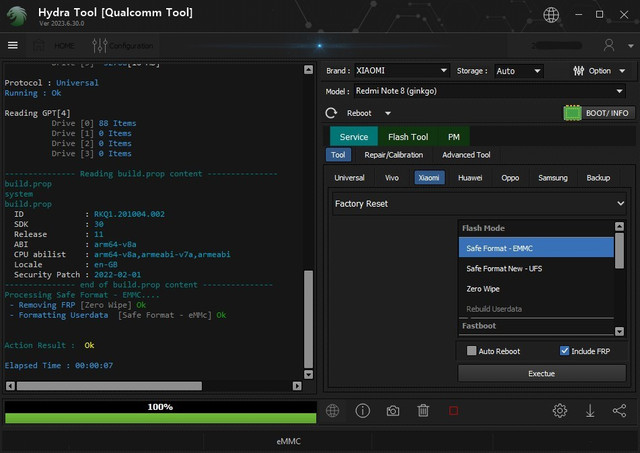This screenshot has width=640, height=453.
Task: Click the download arrow icon
Action: click(x=590, y=411)
